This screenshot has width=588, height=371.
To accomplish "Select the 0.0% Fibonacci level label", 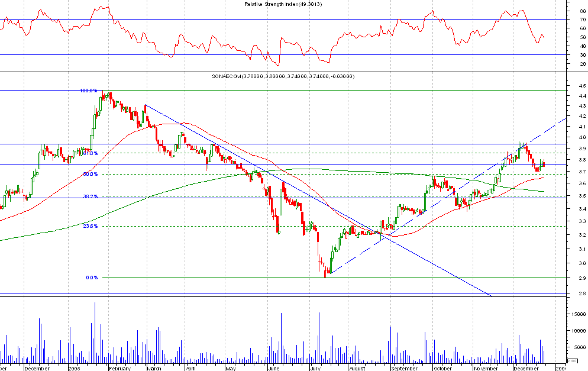I will [92, 278].
